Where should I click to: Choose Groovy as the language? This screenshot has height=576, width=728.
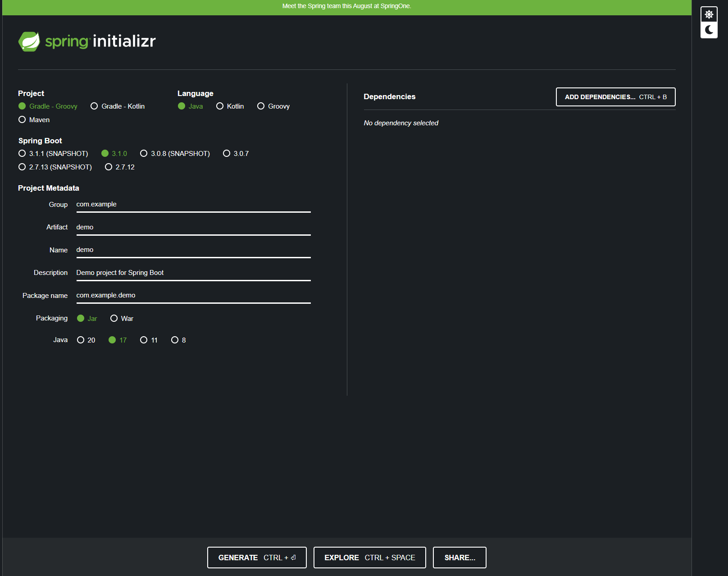click(273, 106)
